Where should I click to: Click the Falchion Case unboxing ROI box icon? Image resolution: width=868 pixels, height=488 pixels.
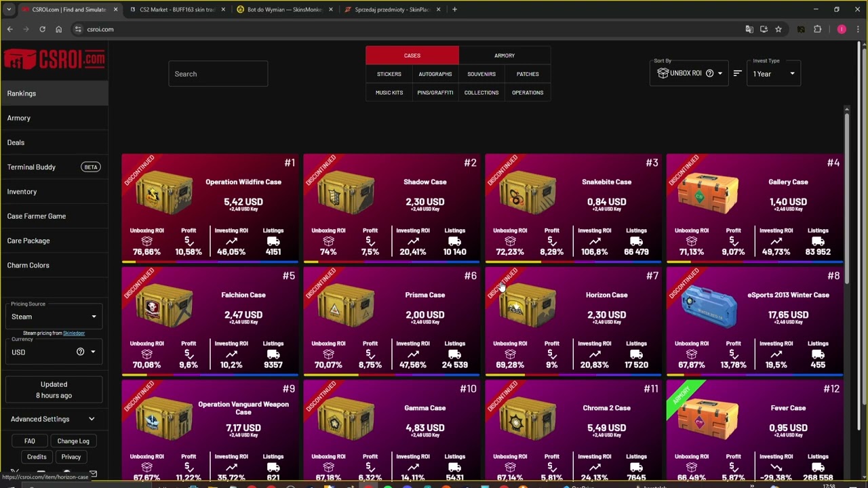click(147, 354)
